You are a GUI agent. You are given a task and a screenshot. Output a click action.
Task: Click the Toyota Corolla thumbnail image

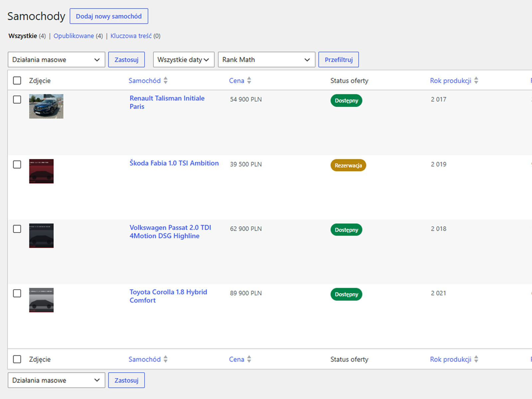41,300
